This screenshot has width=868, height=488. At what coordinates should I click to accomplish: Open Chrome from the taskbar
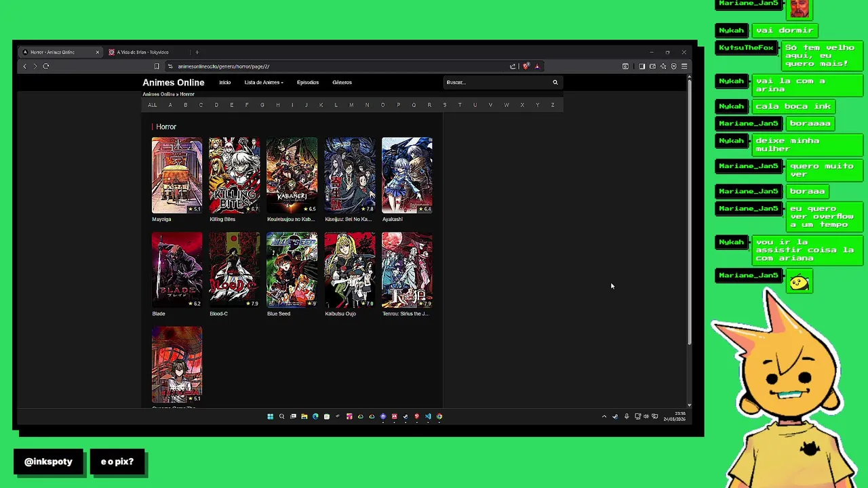pyautogui.click(x=439, y=416)
